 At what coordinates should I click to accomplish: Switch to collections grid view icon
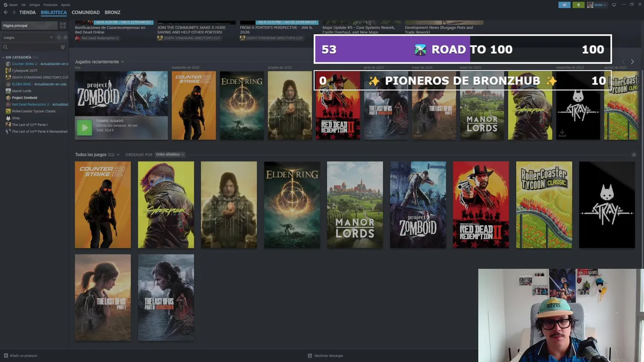(63, 26)
